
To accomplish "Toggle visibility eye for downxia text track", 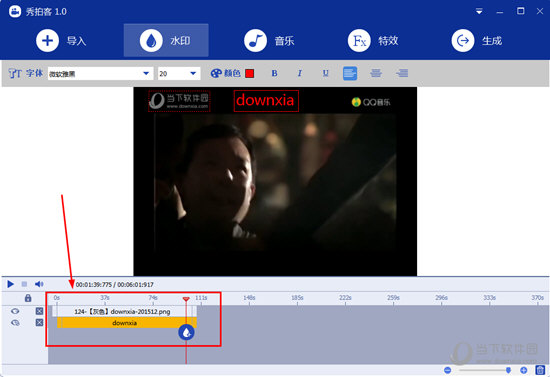I will pos(15,323).
